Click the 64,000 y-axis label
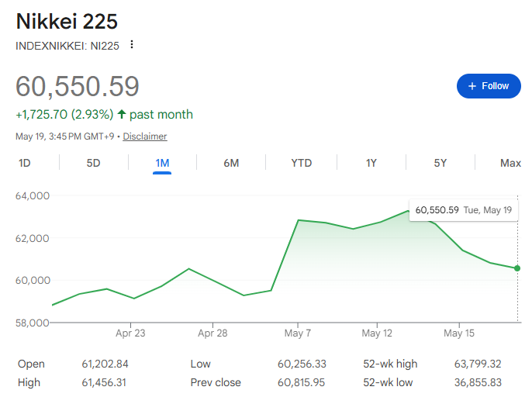Image resolution: width=532 pixels, height=404 pixels. coord(33,195)
